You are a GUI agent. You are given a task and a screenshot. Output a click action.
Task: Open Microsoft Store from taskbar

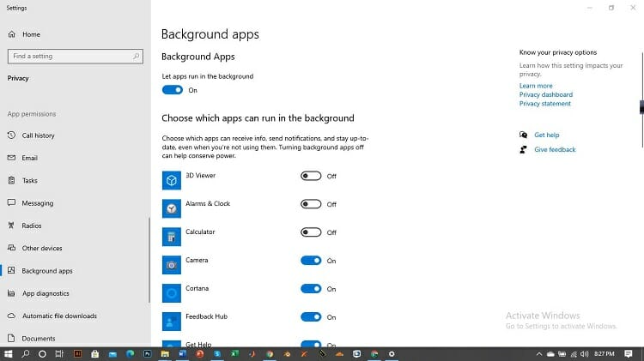94,353
